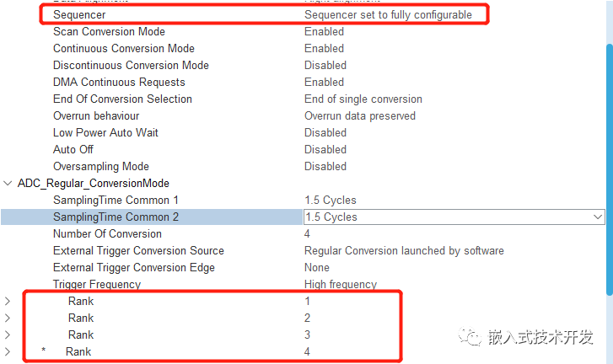The height and width of the screenshot is (364, 613).
Task: Select the Sequencer parameter row
Action: (264, 15)
